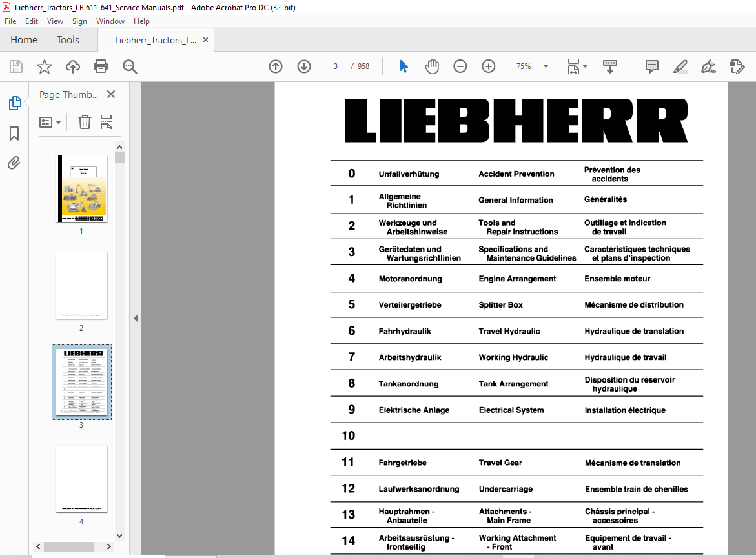Select page 2 thumbnail
This screenshot has height=558, width=756.
(81, 285)
